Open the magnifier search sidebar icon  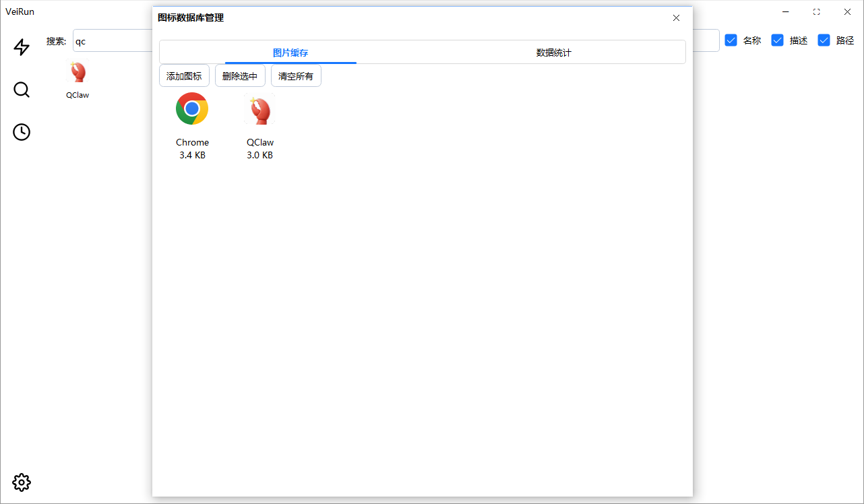click(x=22, y=90)
